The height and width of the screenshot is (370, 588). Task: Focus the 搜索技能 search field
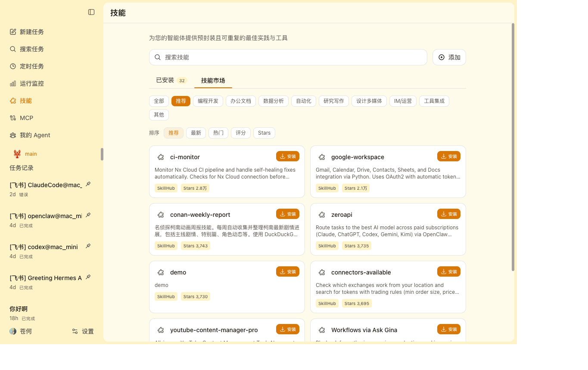(288, 57)
